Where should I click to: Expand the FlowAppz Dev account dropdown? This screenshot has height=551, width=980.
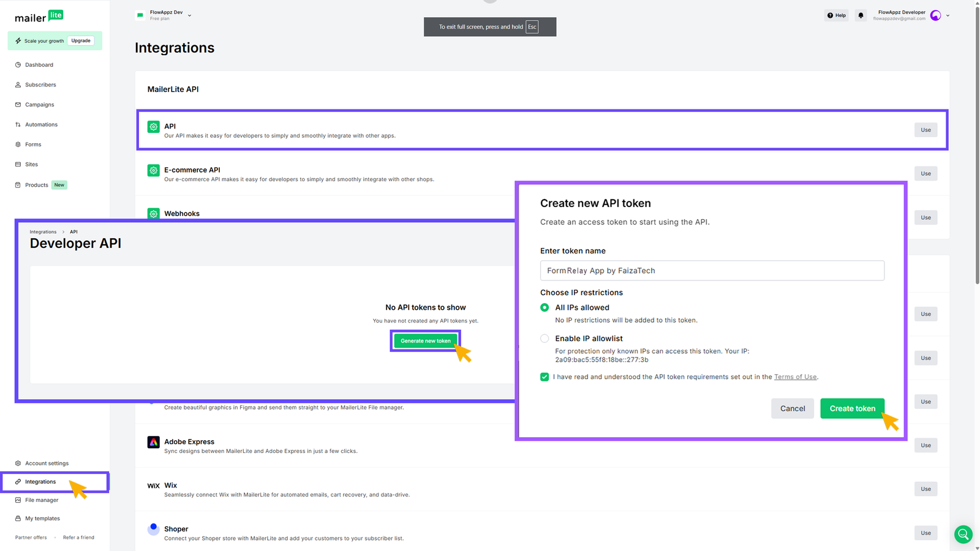coord(189,15)
